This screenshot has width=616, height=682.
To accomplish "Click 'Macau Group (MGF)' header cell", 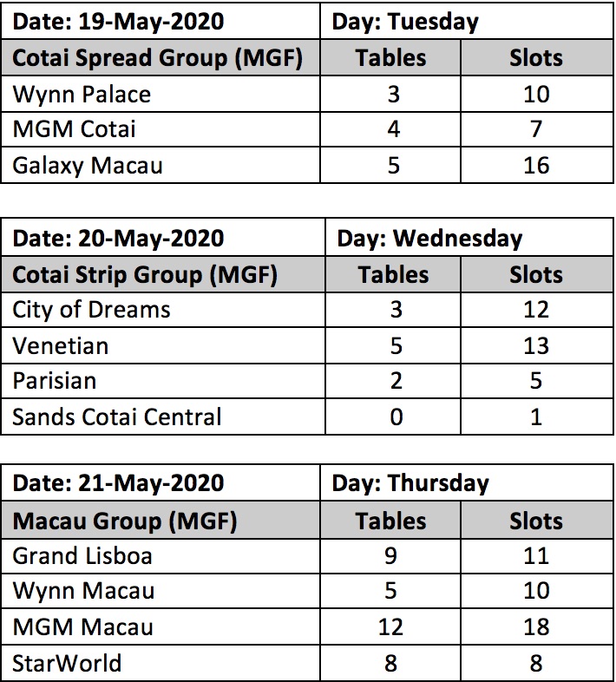I will coord(161,521).
